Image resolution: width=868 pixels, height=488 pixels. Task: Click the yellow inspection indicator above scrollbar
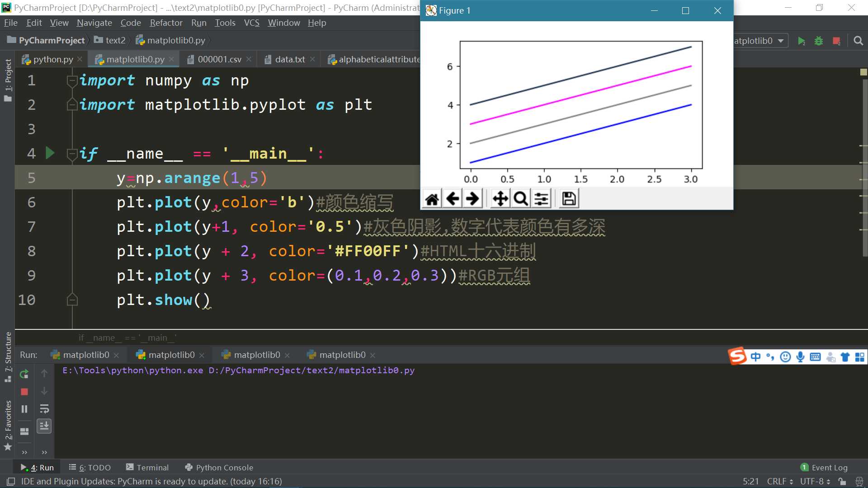[x=863, y=72]
